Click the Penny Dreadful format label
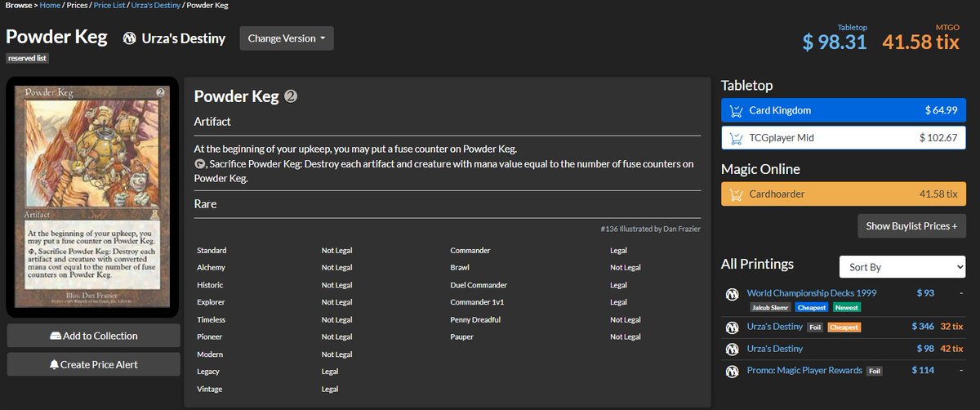 [475, 319]
